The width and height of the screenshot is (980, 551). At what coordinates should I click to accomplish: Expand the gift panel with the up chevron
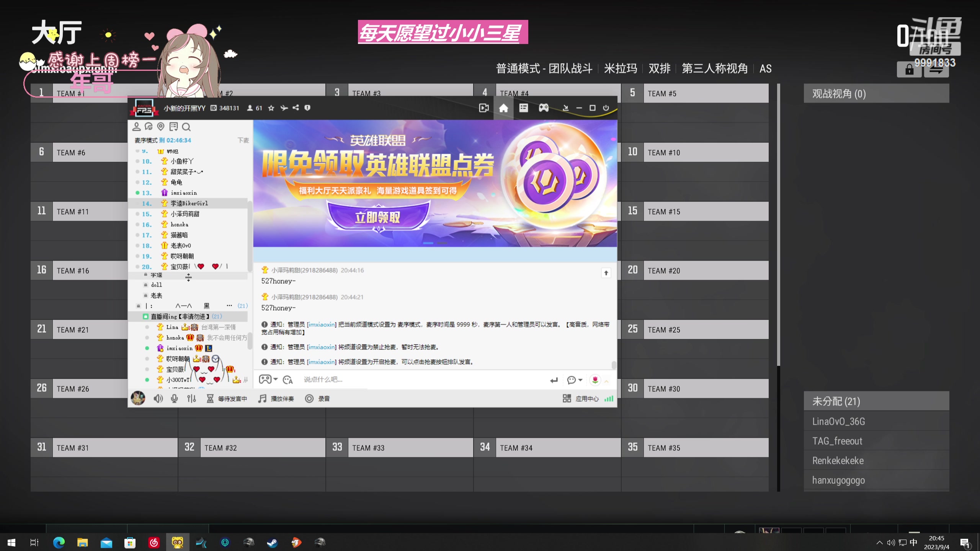(x=606, y=381)
